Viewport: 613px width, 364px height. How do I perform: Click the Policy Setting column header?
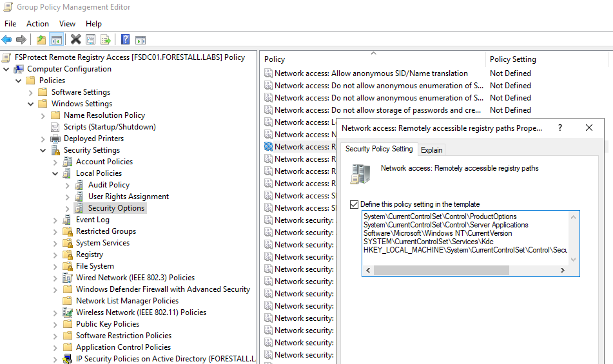512,59
